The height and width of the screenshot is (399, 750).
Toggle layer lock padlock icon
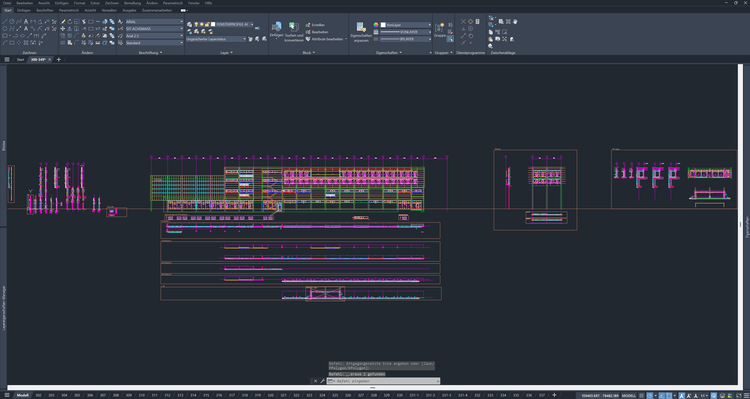207,24
